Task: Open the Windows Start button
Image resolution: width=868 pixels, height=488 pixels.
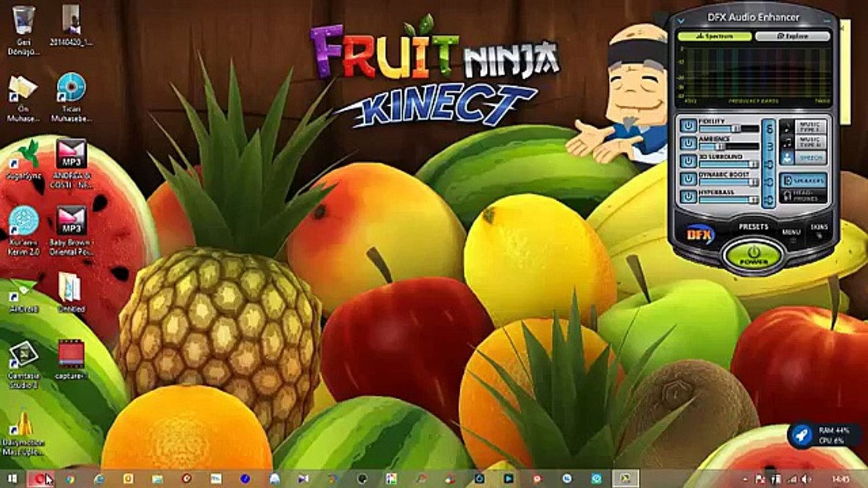Action: pyautogui.click(x=12, y=479)
